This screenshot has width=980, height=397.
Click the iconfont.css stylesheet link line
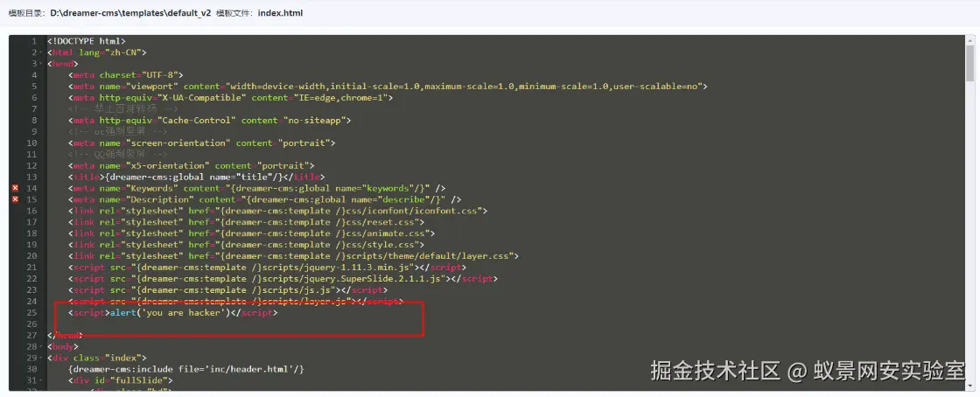[x=278, y=211]
